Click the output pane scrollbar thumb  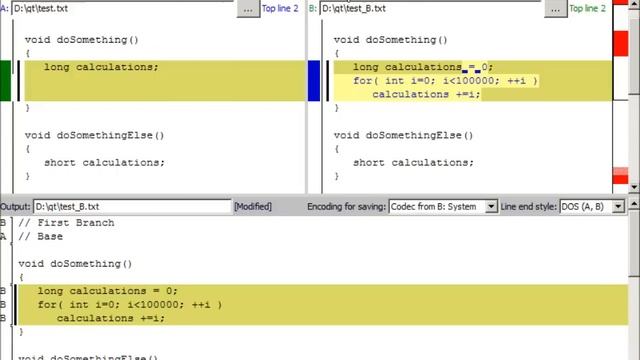[x=634, y=243]
